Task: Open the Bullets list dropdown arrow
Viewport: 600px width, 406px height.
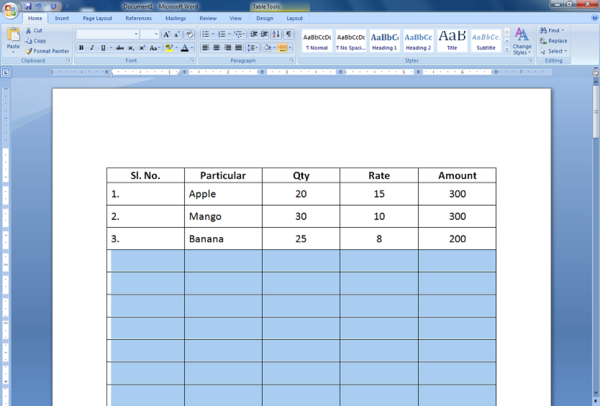Action: pos(213,34)
